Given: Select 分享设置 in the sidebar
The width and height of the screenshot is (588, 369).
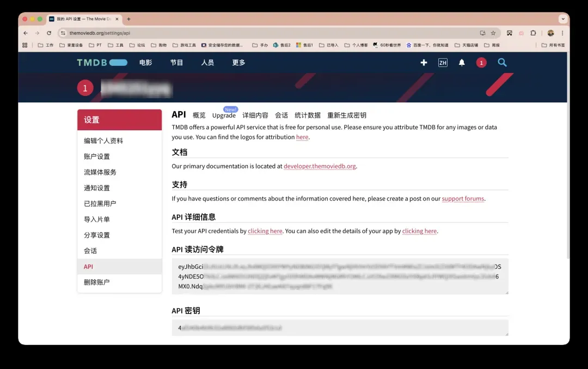Looking at the screenshot, I should tap(120, 235).
